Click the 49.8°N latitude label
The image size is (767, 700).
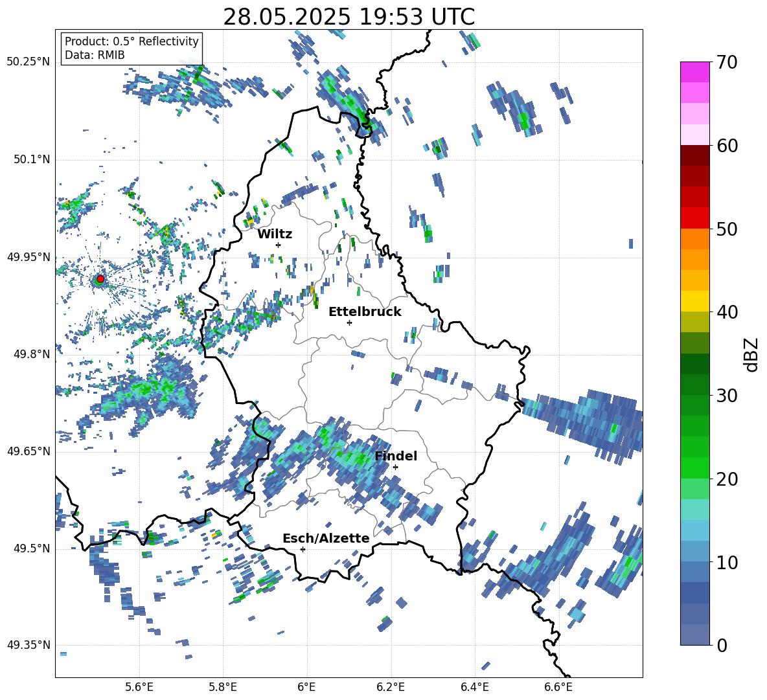[x=32, y=354]
